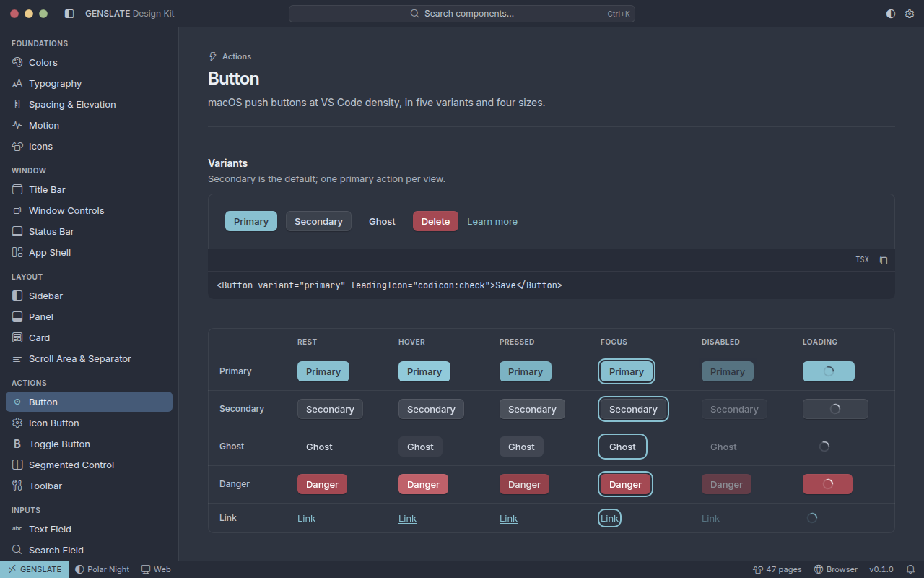Click the Search components field
Image resolution: width=924 pixels, height=578 pixels.
point(462,14)
